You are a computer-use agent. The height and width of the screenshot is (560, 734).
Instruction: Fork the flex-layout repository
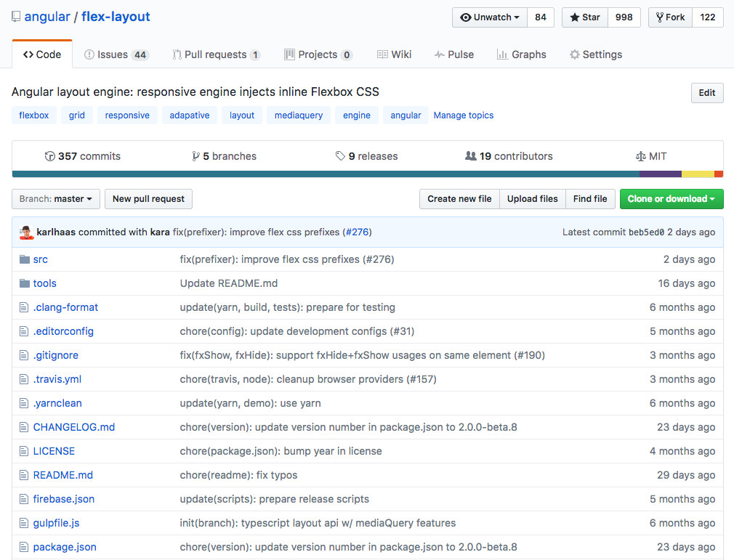(x=670, y=17)
